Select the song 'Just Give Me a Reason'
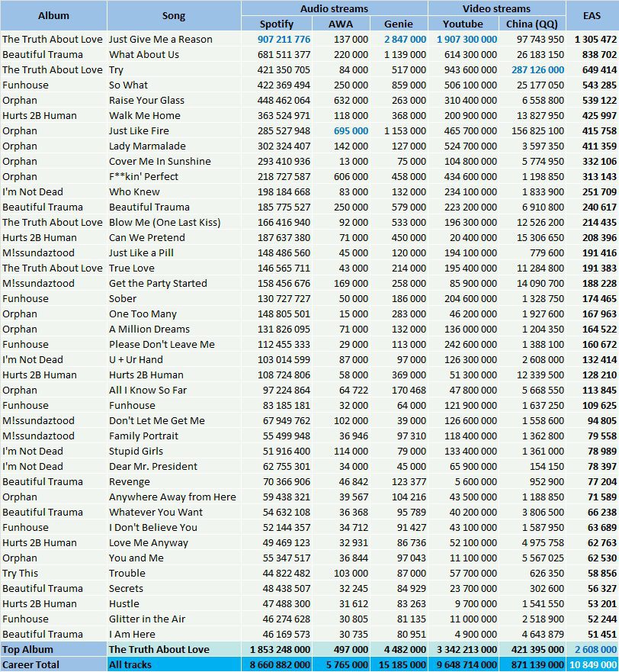 point(161,40)
